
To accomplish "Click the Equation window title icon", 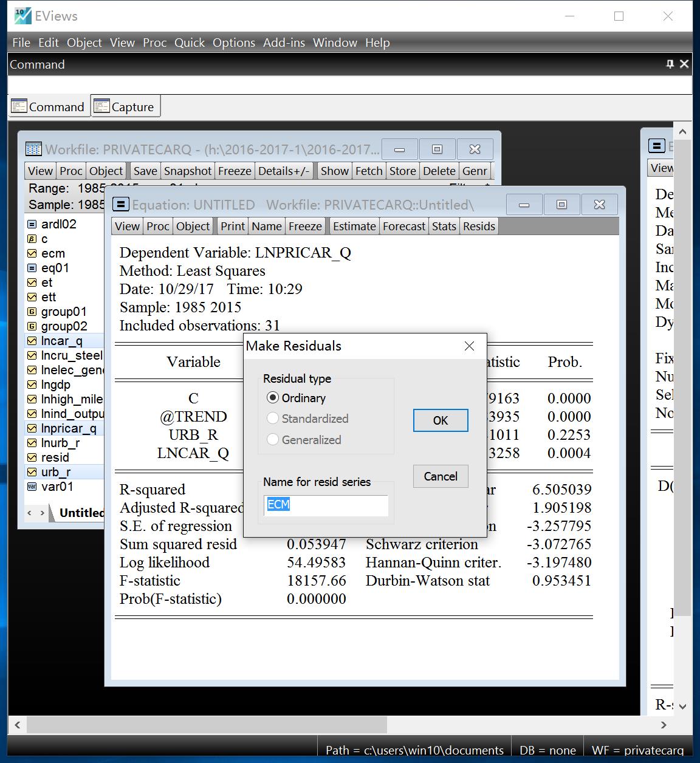I will point(121,204).
